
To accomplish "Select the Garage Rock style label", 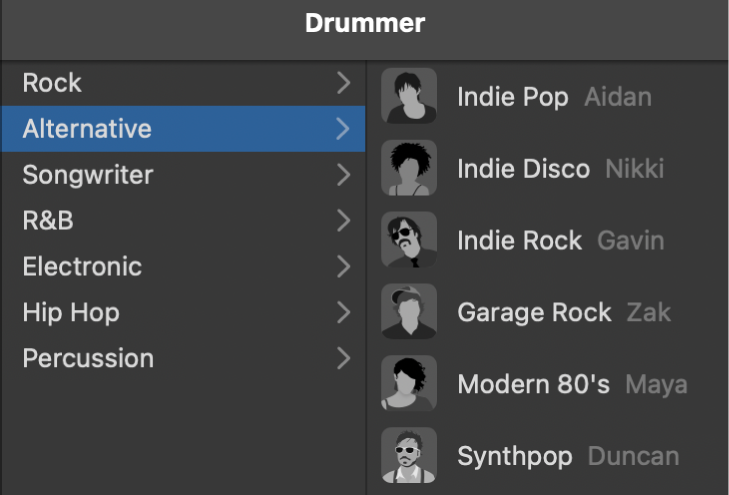I will coord(534,313).
